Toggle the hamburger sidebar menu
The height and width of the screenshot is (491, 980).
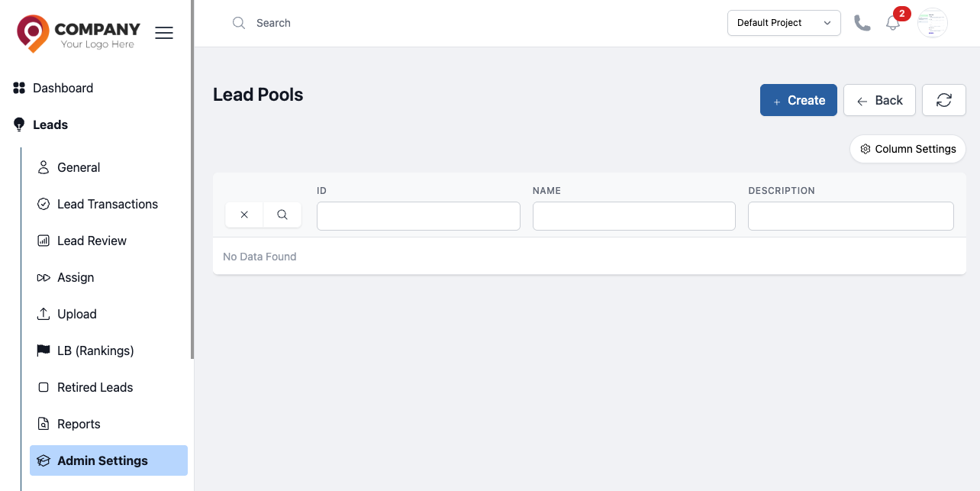pos(164,33)
